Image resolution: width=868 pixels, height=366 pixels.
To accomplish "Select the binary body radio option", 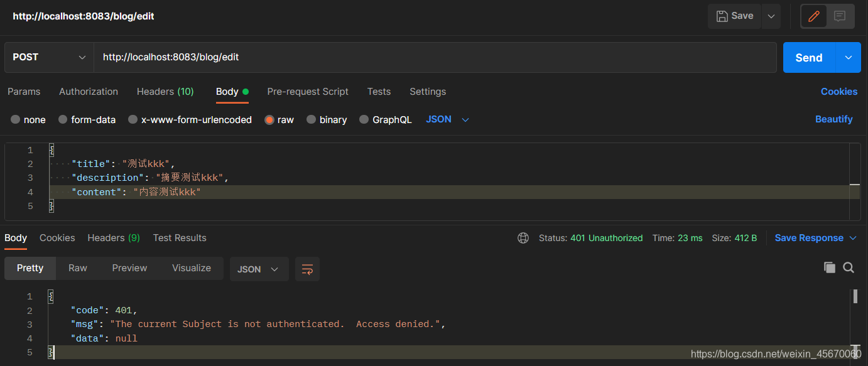I will click(x=311, y=119).
